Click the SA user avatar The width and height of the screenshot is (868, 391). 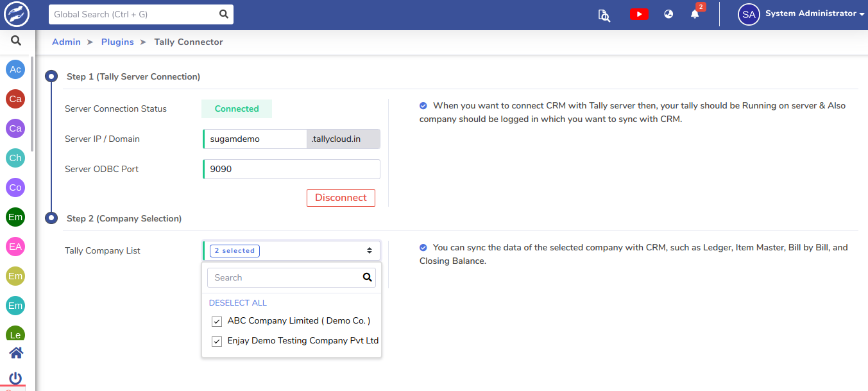point(749,14)
